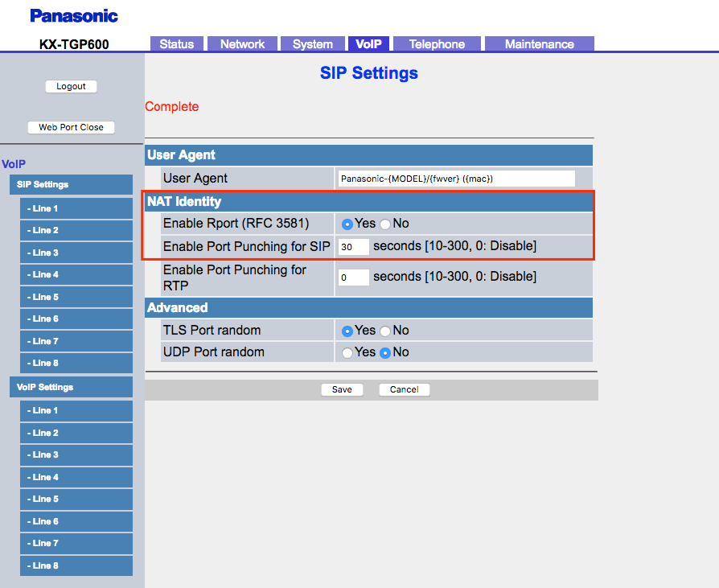Choose No for TLS Port random
Screen dimensions: 719x588
pos(385,331)
